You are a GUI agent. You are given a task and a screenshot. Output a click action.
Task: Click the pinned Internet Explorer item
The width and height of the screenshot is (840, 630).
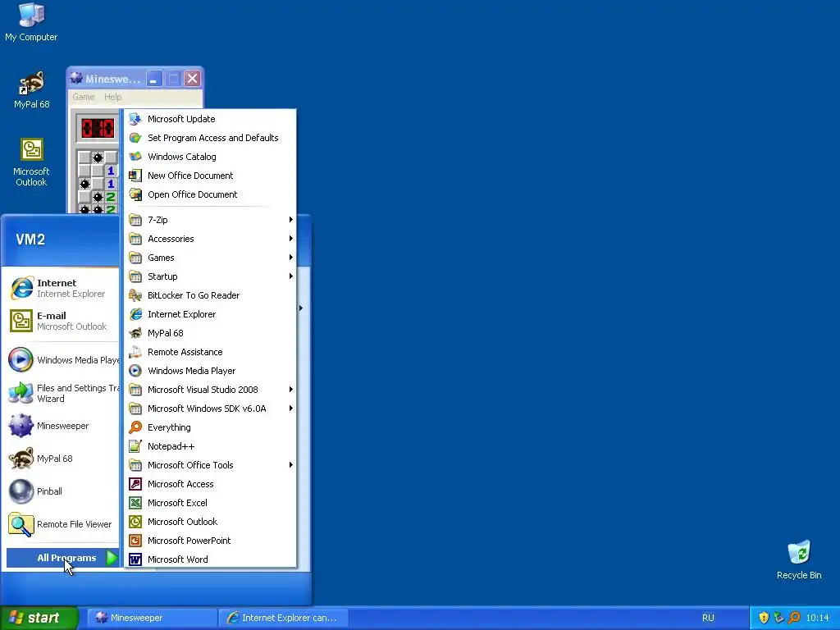pyautogui.click(x=62, y=288)
